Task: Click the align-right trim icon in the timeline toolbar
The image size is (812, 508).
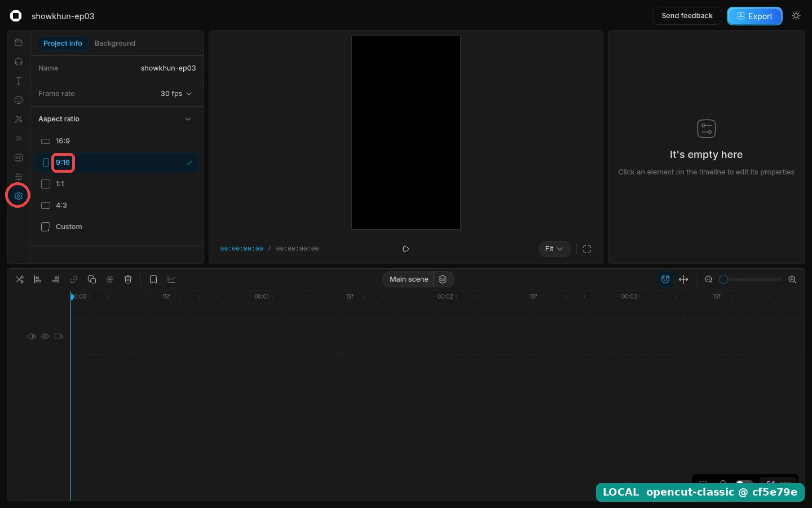Action: pyautogui.click(x=56, y=279)
